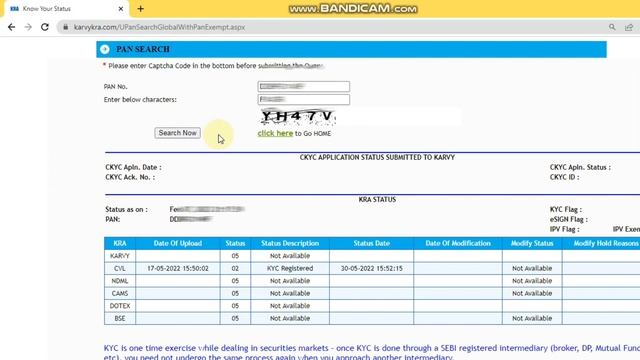Open a new browser tab
640x360 pixels.
point(140,9)
